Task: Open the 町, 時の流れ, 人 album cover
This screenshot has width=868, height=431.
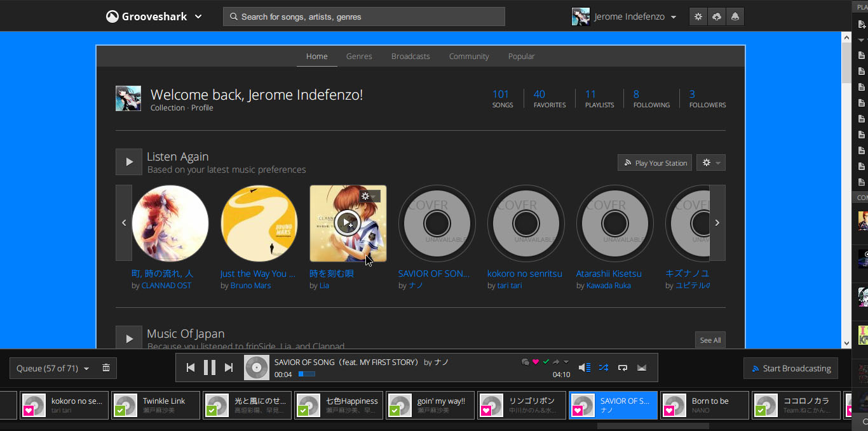Action: coord(170,223)
